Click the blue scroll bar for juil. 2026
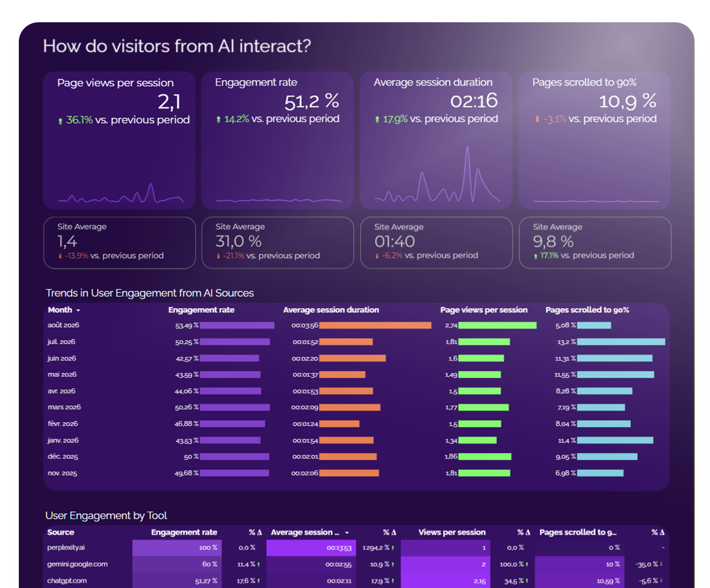This screenshot has height=588, width=710. pos(621,342)
